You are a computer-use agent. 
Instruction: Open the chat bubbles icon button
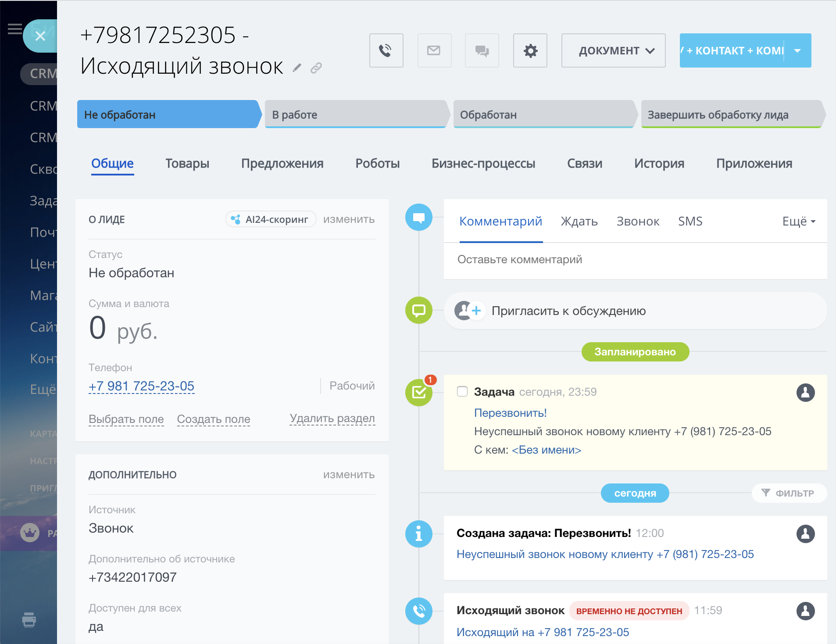[x=482, y=50]
